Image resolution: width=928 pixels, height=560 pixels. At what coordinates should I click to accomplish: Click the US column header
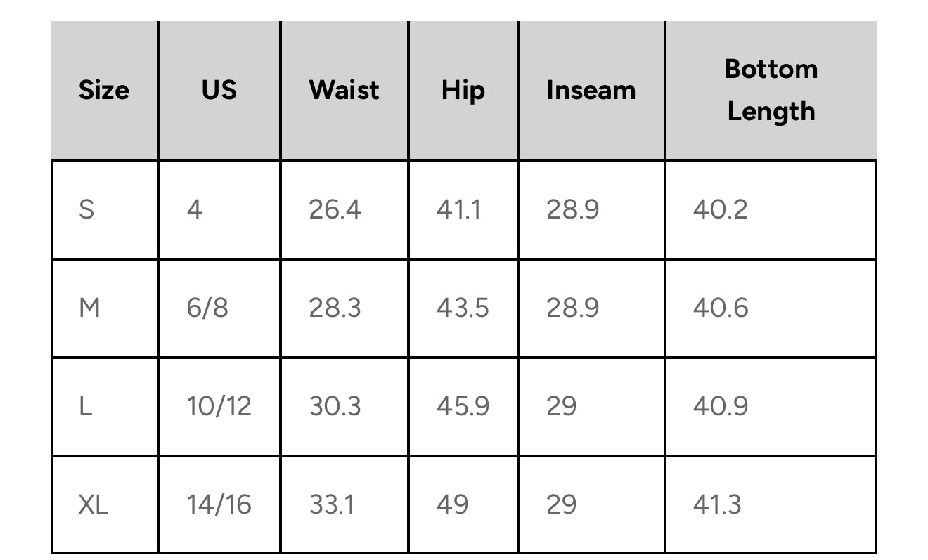tap(219, 90)
